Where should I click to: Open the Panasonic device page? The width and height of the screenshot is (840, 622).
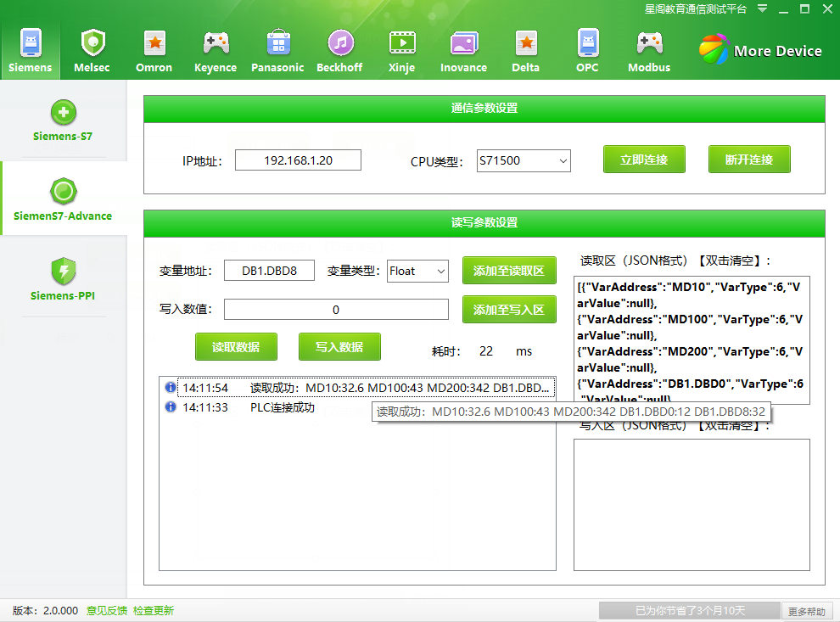[x=278, y=43]
